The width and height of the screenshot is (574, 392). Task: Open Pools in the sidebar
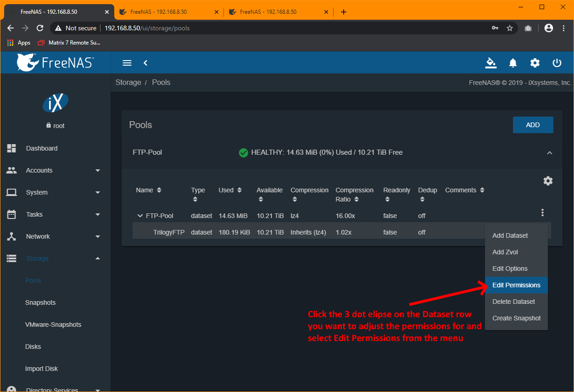33,280
